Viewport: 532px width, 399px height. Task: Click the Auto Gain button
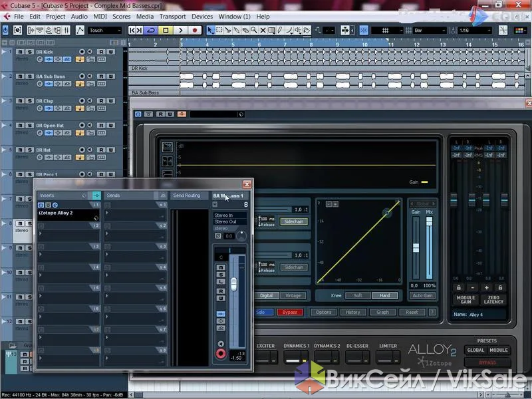[422, 295]
